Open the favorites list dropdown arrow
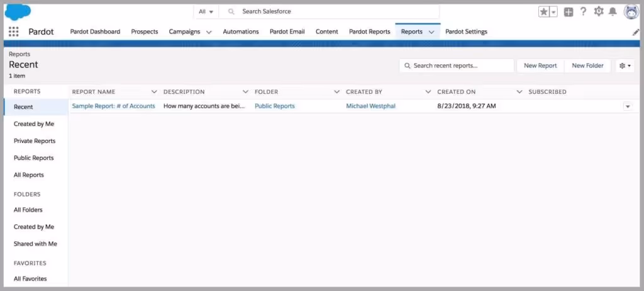The width and height of the screenshot is (644, 291). (x=553, y=12)
